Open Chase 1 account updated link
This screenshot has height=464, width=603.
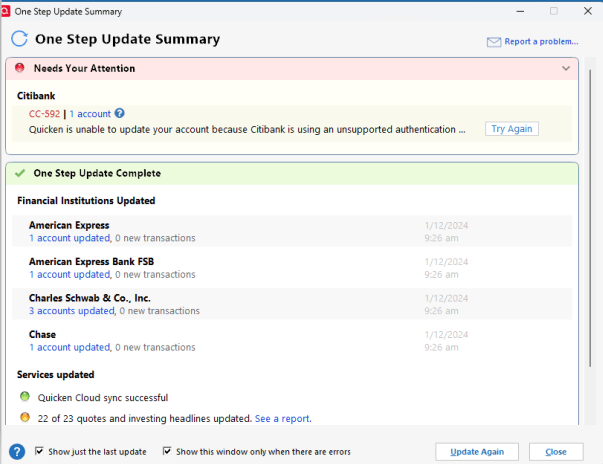click(x=70, y=347)
